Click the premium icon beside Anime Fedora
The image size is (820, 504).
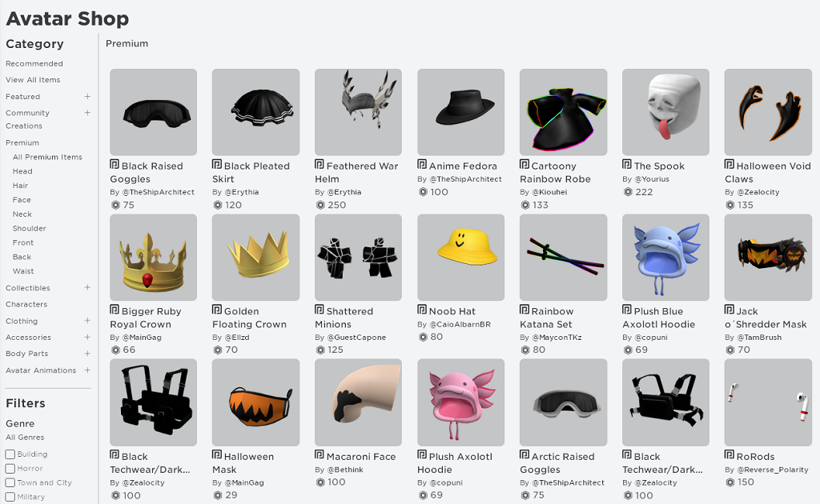tap(422, 165)
